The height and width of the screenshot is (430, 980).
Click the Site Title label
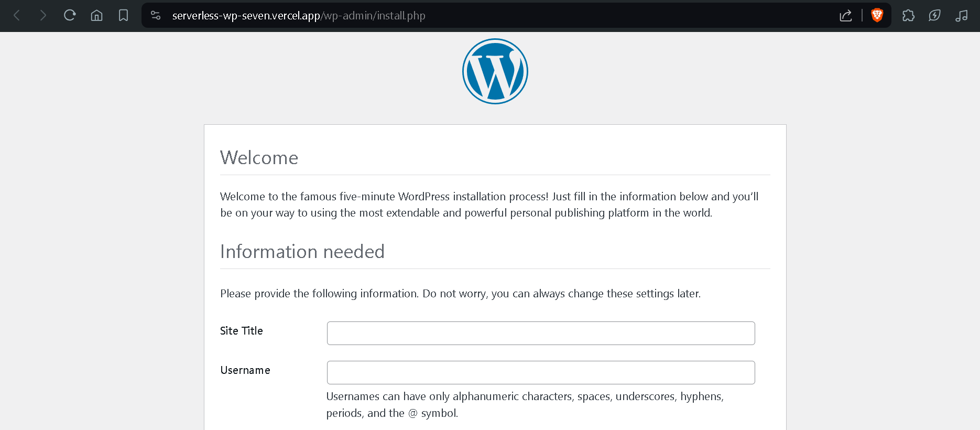click(x=242, y=331)
